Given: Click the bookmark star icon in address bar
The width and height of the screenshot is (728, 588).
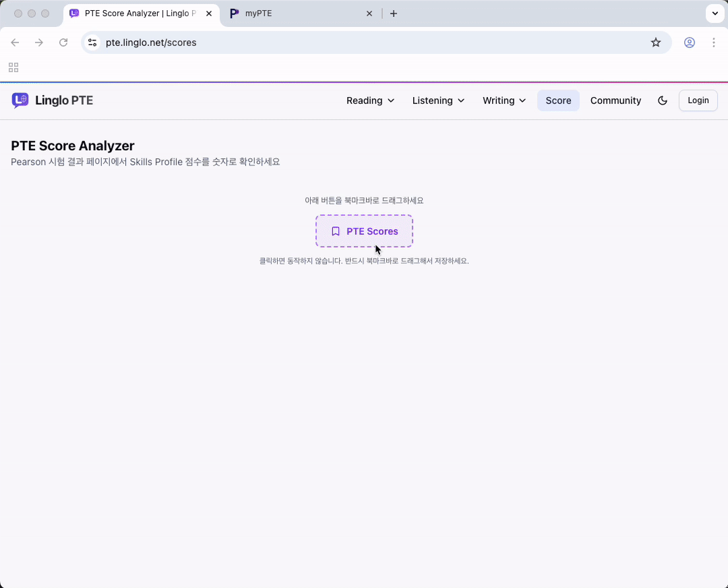Looking at the screenshot, I should (x=656, y=42).
